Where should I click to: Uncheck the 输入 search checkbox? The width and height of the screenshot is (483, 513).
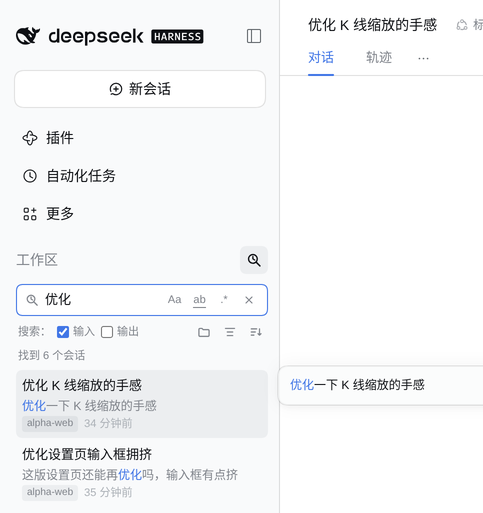63,332
